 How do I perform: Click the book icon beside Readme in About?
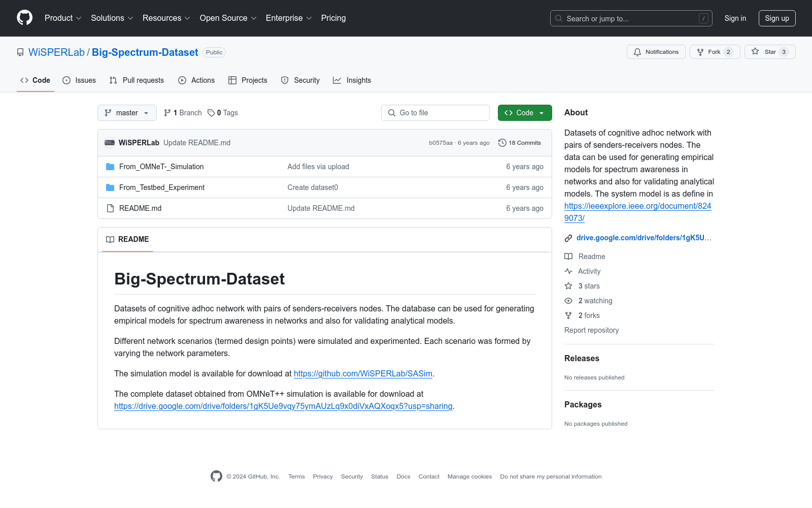(x=568, y=257)
